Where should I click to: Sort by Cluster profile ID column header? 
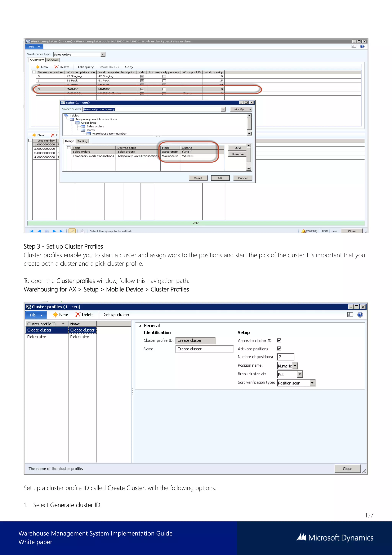pyautogui.click(x=46, y=324)
